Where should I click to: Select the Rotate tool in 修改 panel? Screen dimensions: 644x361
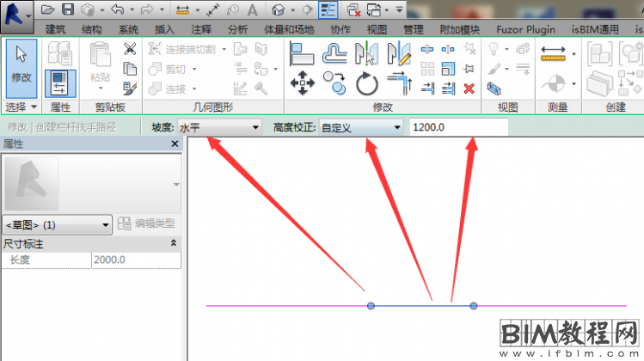coord(367,83)
